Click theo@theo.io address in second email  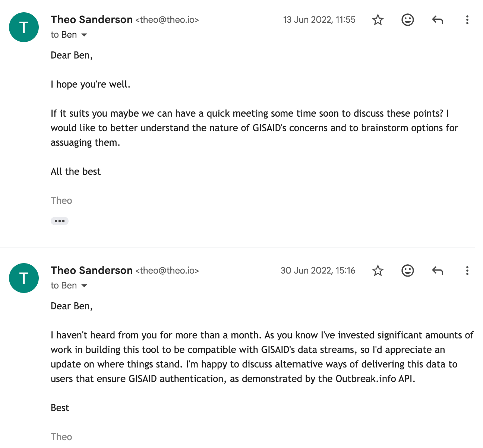click(x=167, y=271)
